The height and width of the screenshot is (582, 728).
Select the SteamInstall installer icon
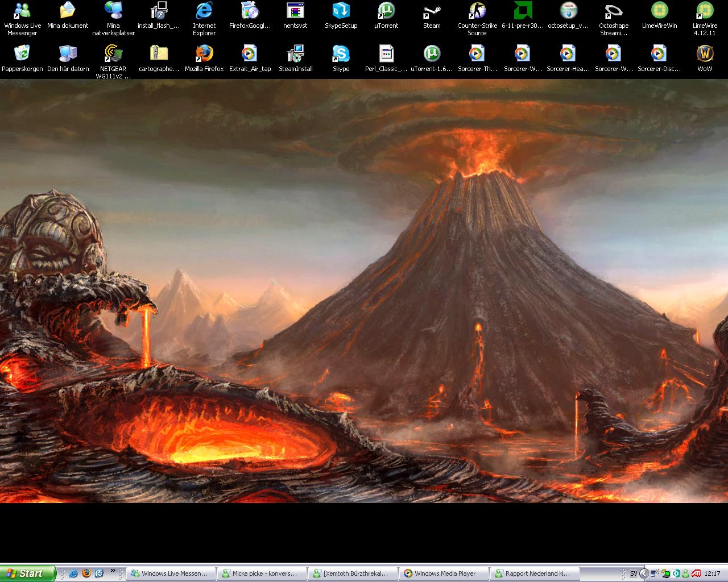[295, 58]
